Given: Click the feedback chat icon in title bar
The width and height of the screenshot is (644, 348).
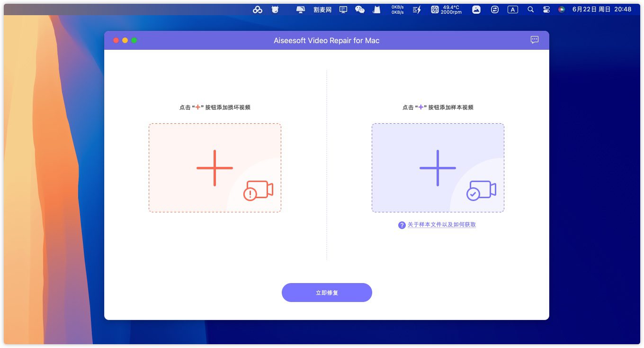Looking at the screenshot, I should coord(535,40).
